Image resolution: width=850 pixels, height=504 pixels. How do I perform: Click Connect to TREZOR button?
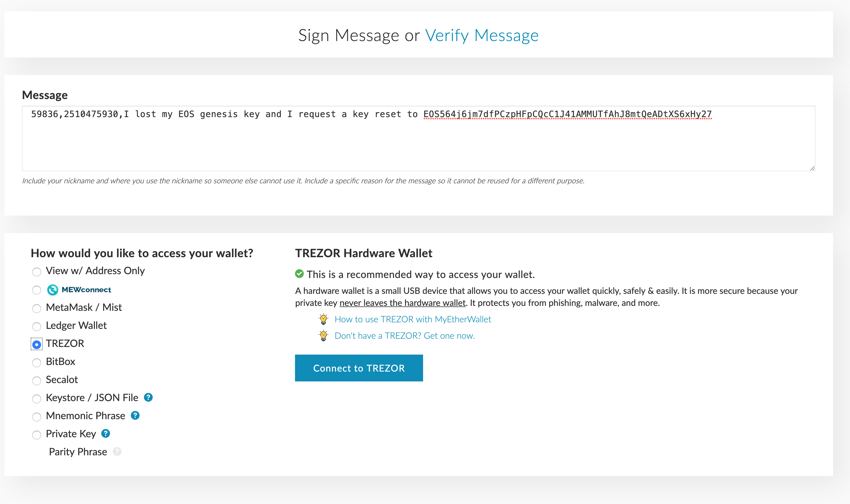point(359,368)
